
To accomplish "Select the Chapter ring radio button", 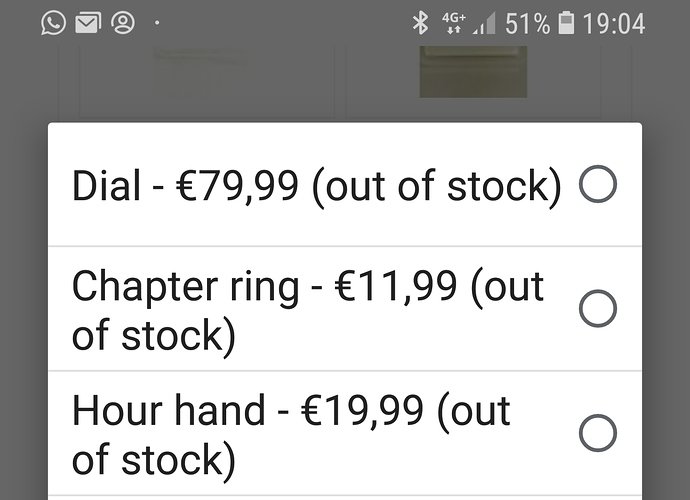I will (x=598, y=308).
